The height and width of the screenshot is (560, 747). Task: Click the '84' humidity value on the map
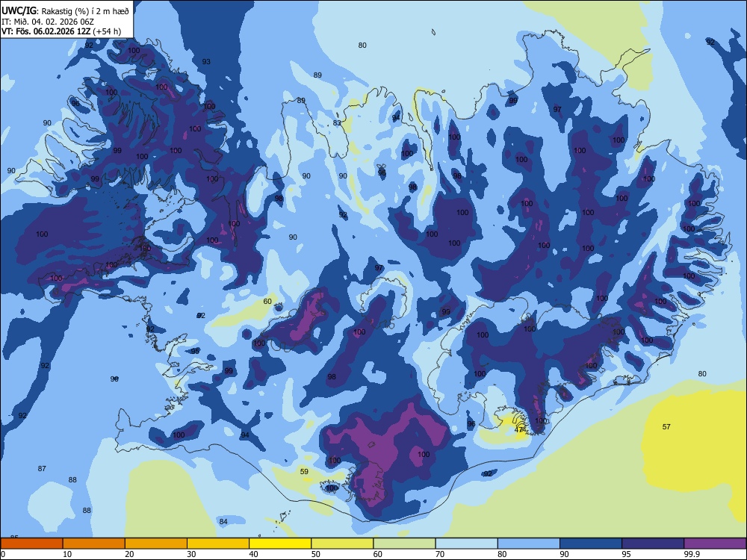[x=223, y=521]
